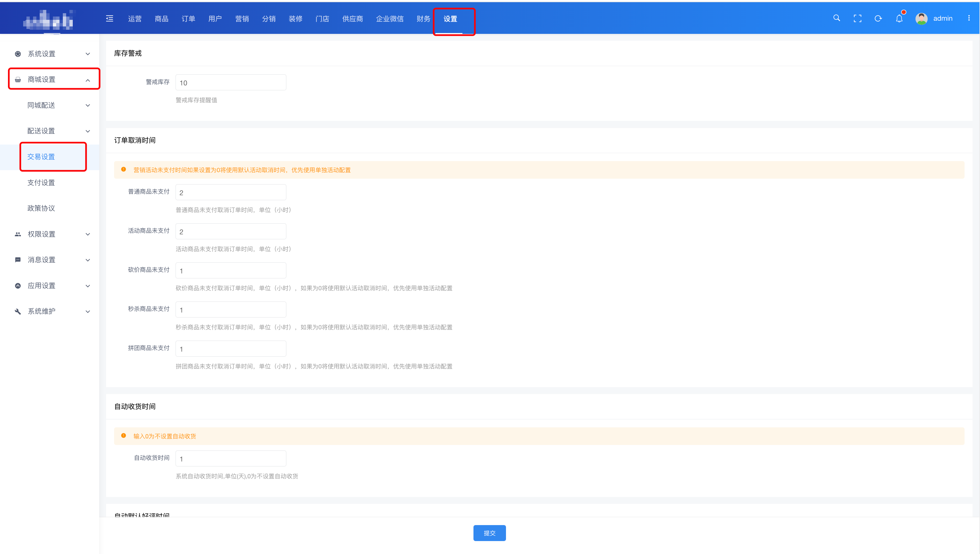The width and height of the screenshot is (980, 554).
Task: Focus the 普通商品未支付 input field
Action: [231, 192]
